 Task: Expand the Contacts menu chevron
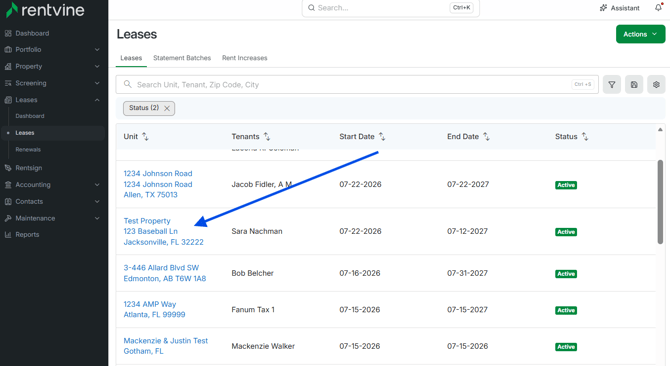(97, 202)
